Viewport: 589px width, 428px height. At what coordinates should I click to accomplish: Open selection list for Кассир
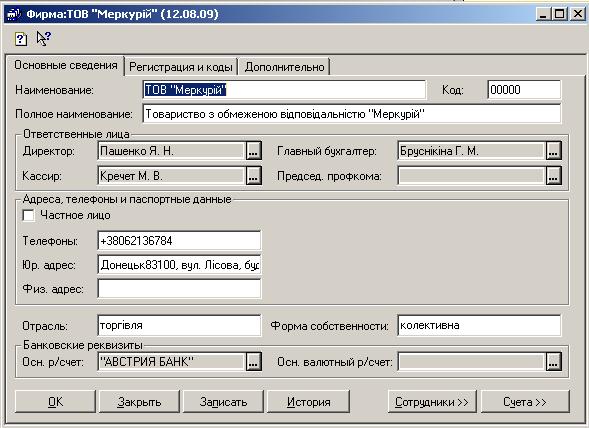(254, 175)
